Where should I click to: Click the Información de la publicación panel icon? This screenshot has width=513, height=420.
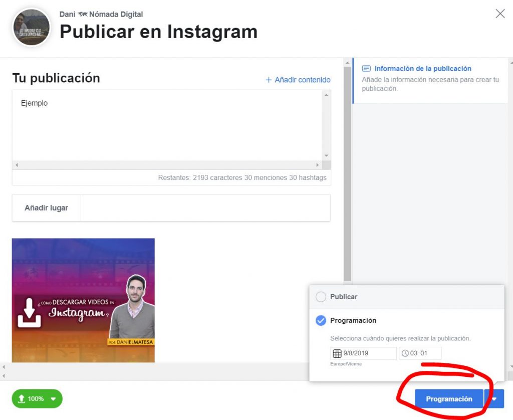[366, 69]
